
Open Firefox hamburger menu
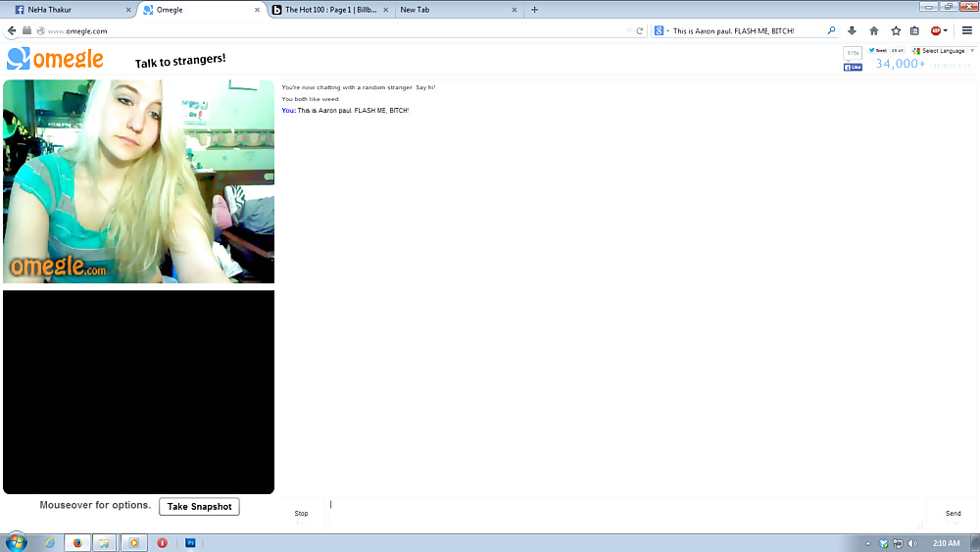[967, 30]
